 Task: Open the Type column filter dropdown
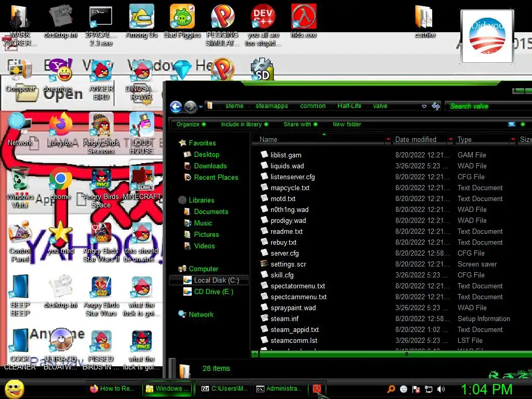513,139
